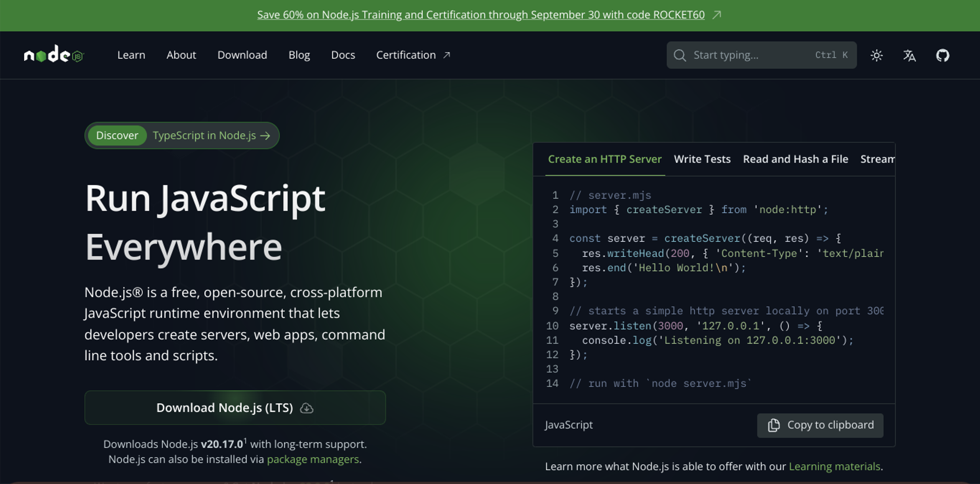Click the footnote superscript 1
This screenshot has height=484, width=980.
[x=245, y=441]
